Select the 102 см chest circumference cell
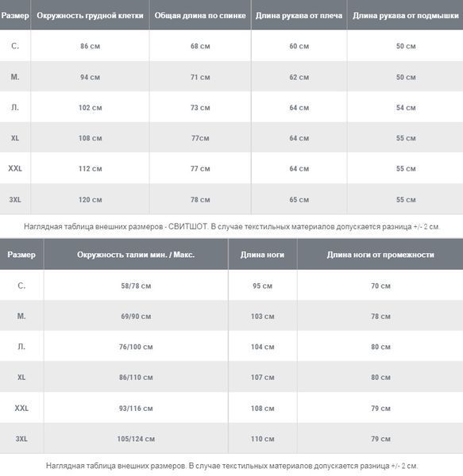Screen dimensions: 463x476 (91, 108)
